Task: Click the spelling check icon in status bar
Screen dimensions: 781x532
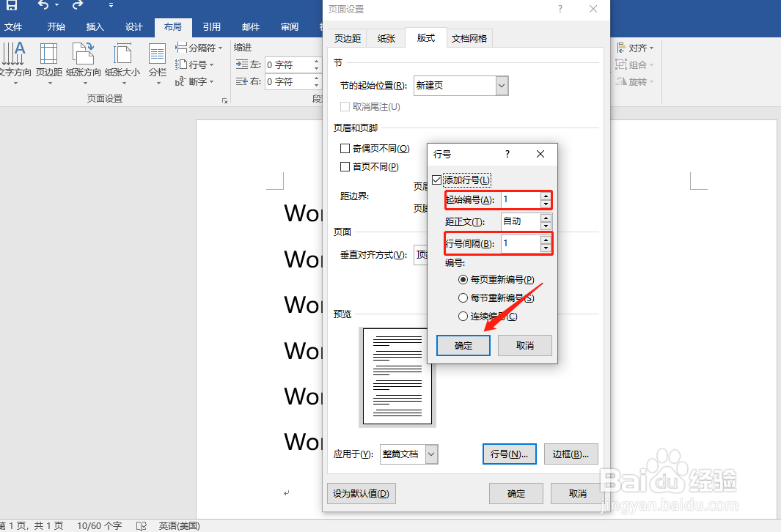Action: [x=141, y=525]
